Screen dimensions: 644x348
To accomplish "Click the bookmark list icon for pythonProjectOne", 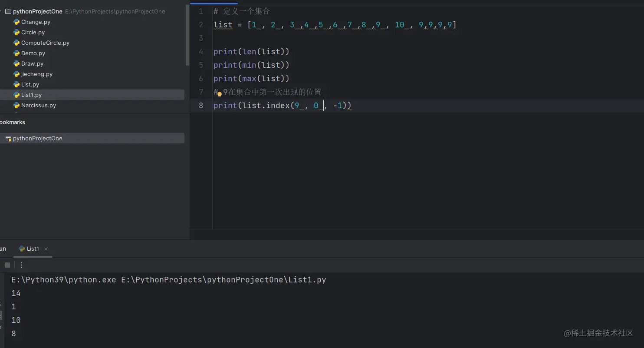I will [8, 139].
